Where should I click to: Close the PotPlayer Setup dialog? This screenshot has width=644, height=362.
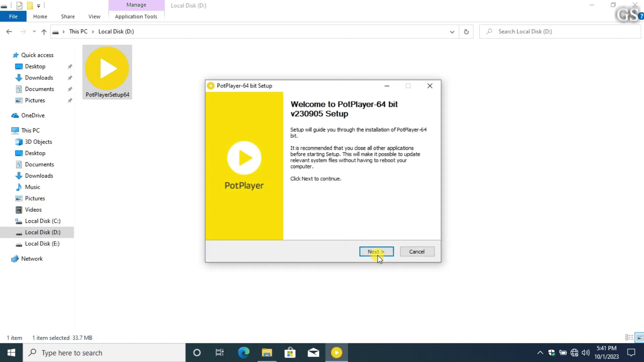click(430, 86)
